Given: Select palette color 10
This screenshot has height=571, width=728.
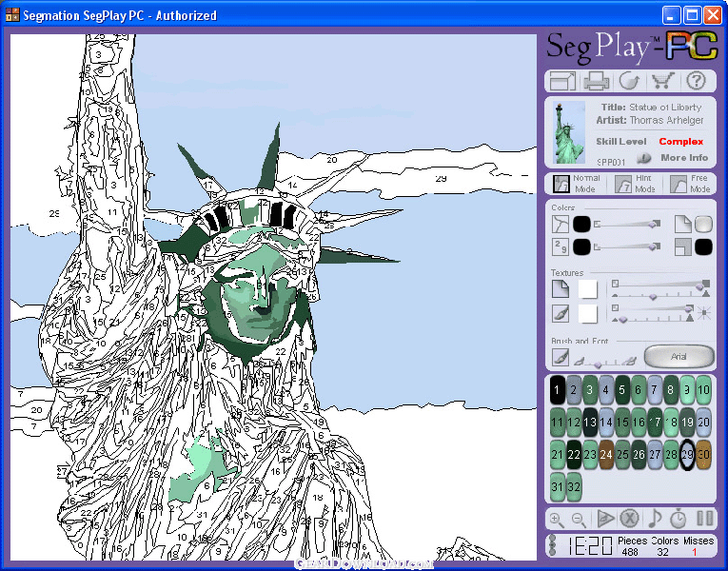Looking at the screenshot, I should tap(704, 390).
